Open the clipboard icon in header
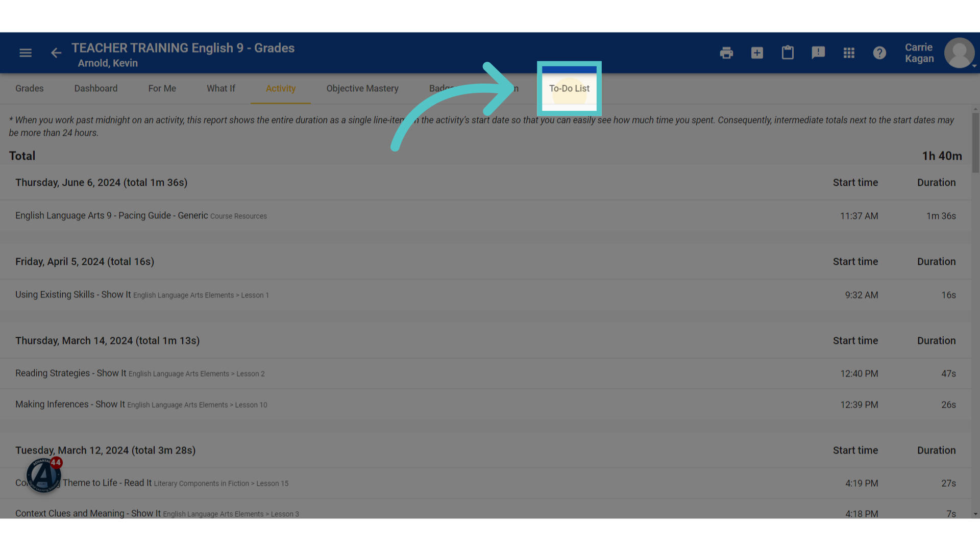Image resolution: width=980 pixels, height=551 pixels. [788, 53]
